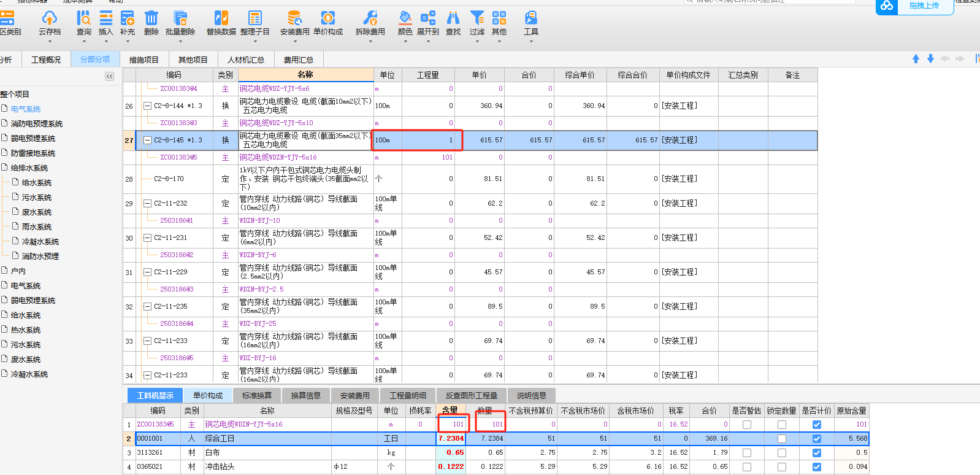Select 热水系统 in the project tree
The width and height of the screenshot is (980, 475).
click(x=26, y=330)
